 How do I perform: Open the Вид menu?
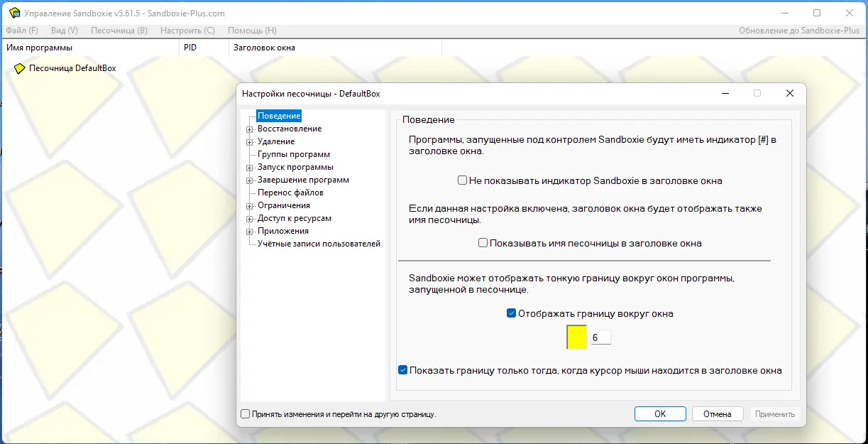click(x=63, y=30)
